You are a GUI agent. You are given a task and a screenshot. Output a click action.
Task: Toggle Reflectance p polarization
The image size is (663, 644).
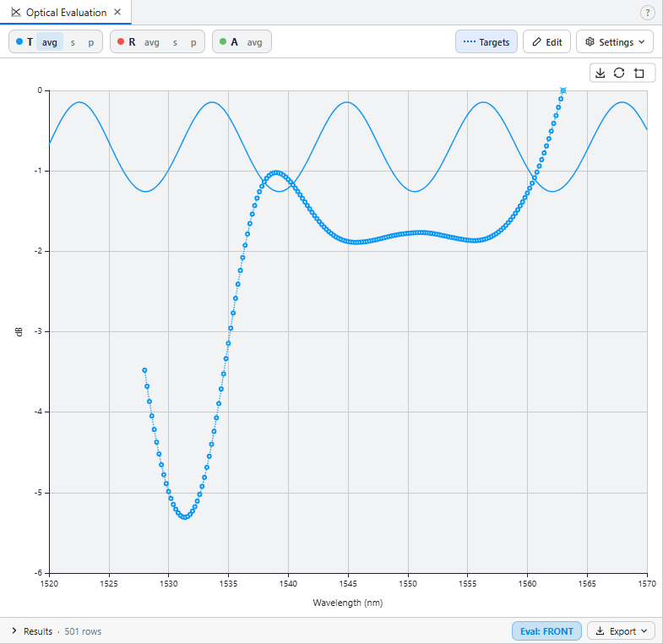coord(193,42)
